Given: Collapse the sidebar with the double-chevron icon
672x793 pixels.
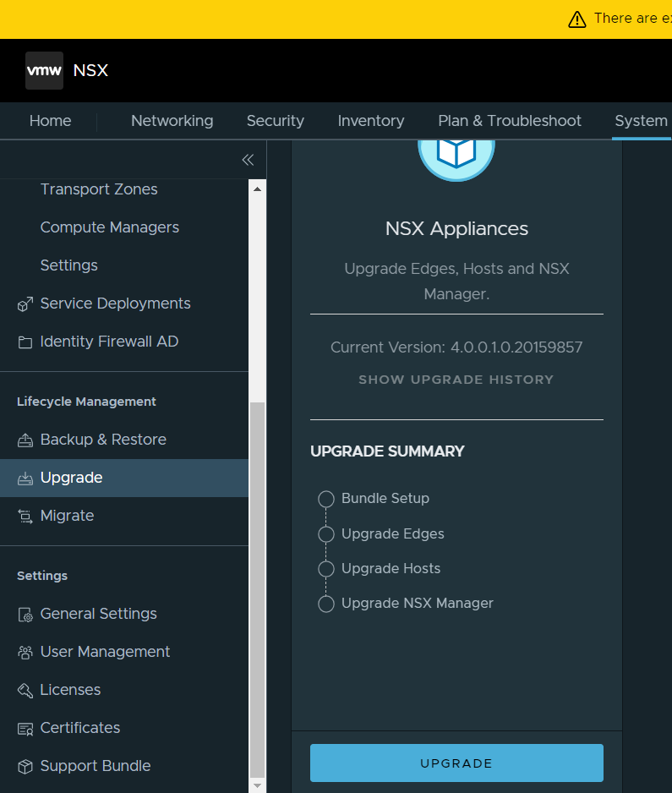Looking at the screenshot, I should click(248, 160).
